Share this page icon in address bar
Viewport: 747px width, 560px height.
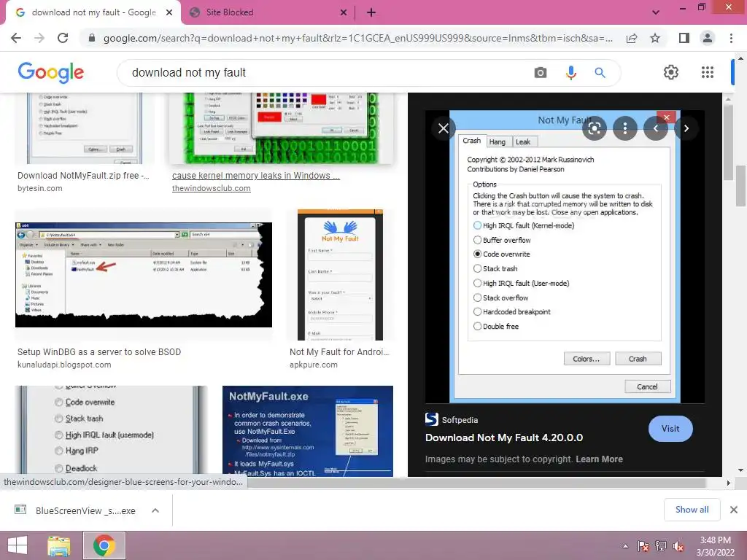[x=632, y=38]
